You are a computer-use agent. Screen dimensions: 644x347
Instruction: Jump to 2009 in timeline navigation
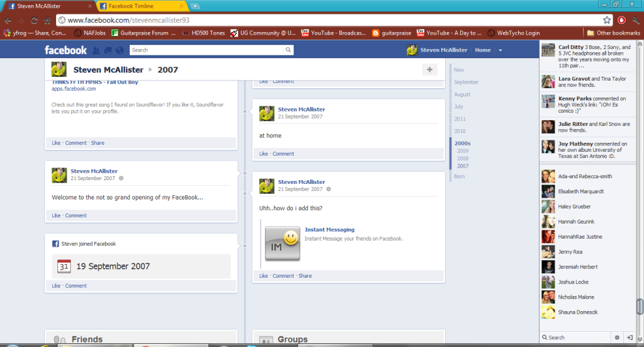tap(463, 151)
